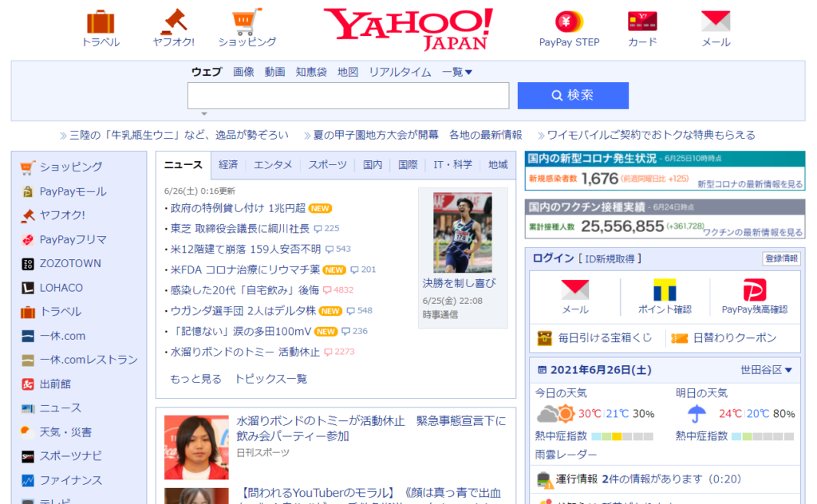The image size is (817, 504).
Task: Open the 決勝を制し喜び athlete photo
Action: 463,232
